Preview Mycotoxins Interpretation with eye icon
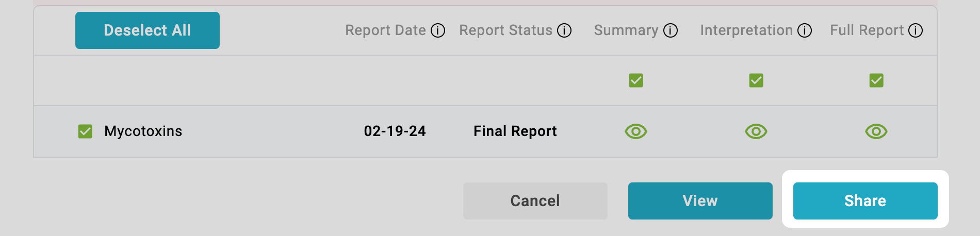Image resolution: width=980 pixels, height=236 pixels. 756,131
